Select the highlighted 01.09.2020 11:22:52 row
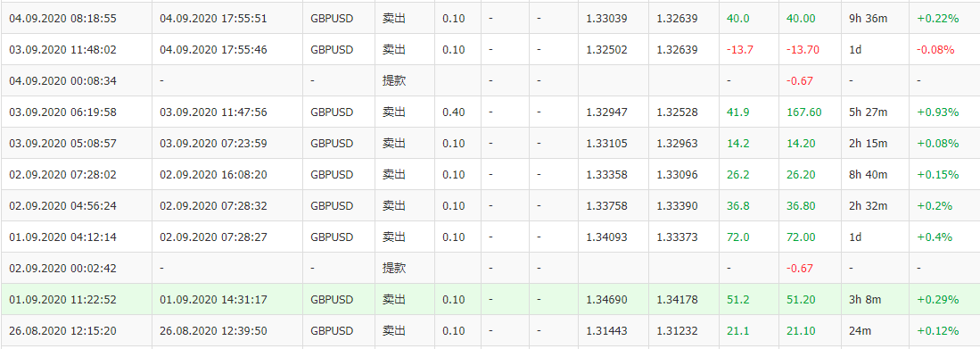The image size is (980, 349). (490, 300)
